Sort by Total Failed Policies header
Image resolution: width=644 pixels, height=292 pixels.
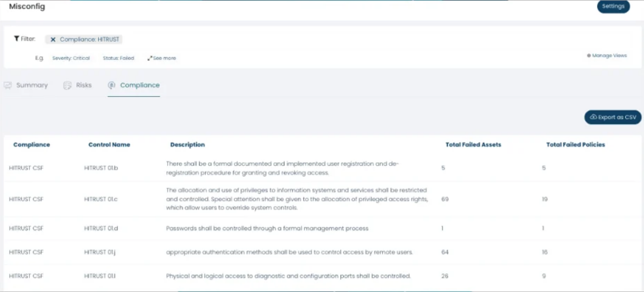575,145
